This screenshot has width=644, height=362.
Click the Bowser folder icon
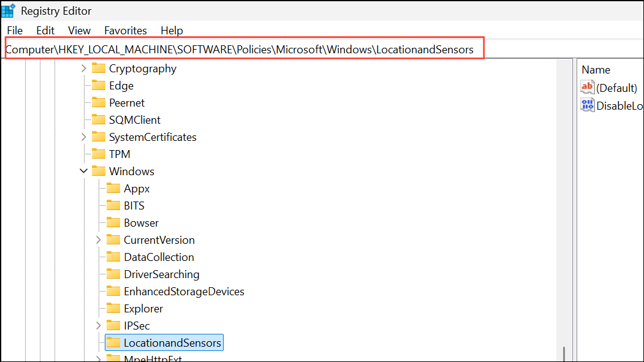(113, 222)
